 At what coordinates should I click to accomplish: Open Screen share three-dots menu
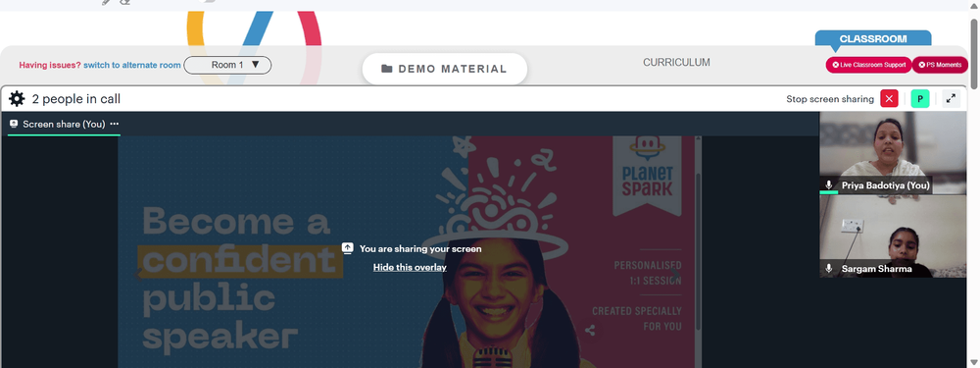[x=115, y=124]
